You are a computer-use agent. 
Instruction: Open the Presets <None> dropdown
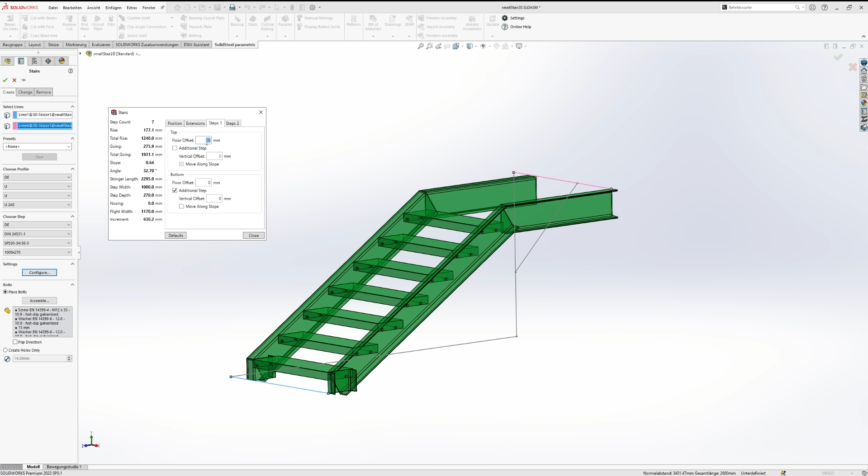coord(38,146)
